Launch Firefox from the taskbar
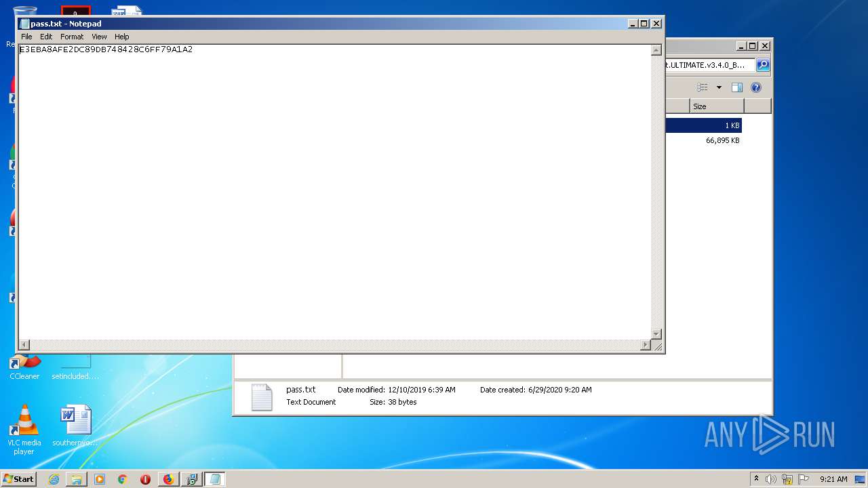The image size is (868, 488). click(168, 479)
